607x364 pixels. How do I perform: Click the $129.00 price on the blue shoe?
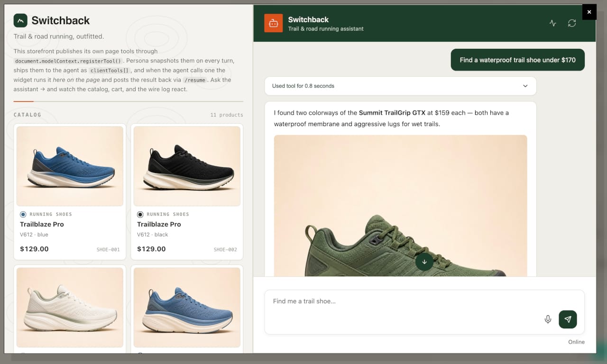pos(34,249)
